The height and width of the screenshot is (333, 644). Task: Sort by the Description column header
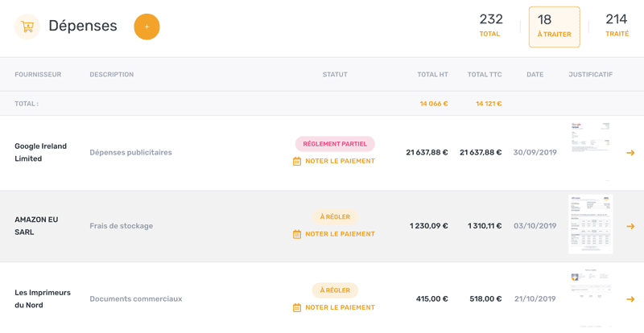(112, 74)
